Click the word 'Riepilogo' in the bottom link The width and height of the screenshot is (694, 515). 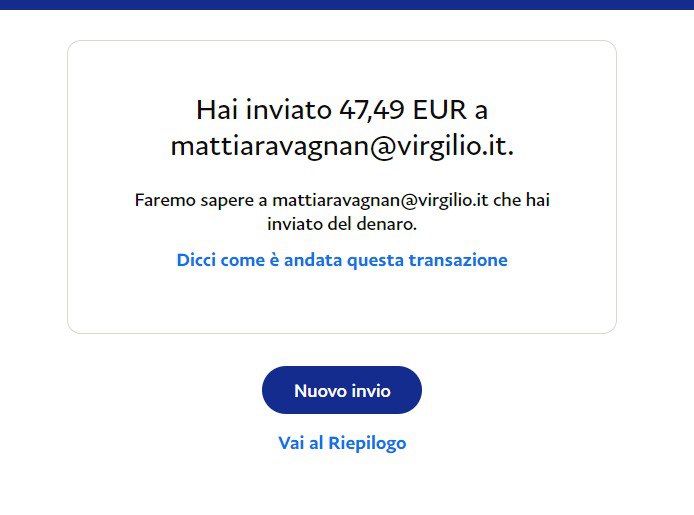367,443
